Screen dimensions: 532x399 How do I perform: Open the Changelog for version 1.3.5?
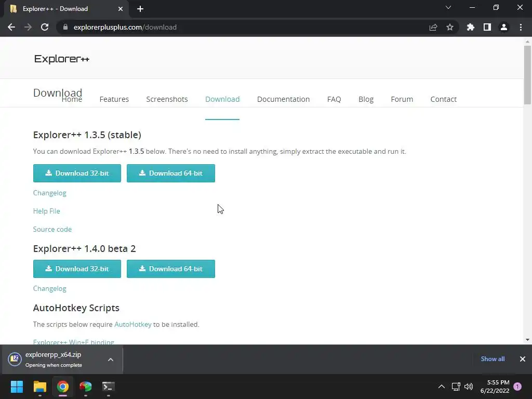pos(49,193)
